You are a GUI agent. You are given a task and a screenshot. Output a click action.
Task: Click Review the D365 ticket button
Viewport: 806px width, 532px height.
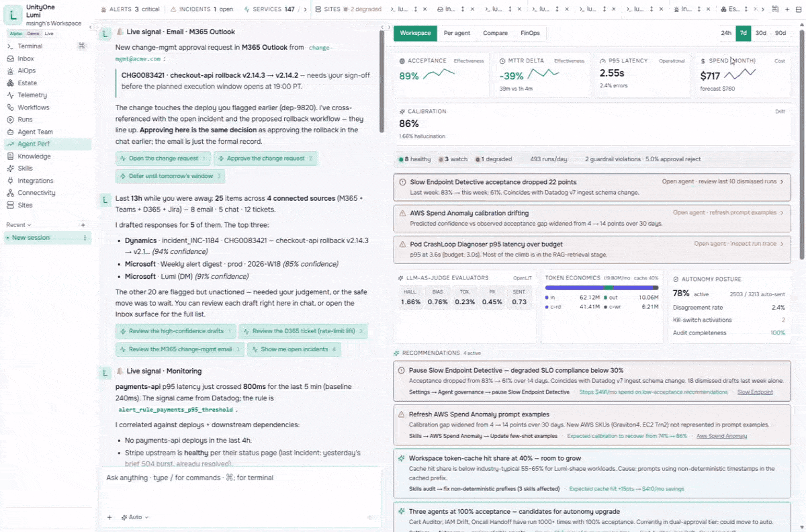(x=303, y=331)
